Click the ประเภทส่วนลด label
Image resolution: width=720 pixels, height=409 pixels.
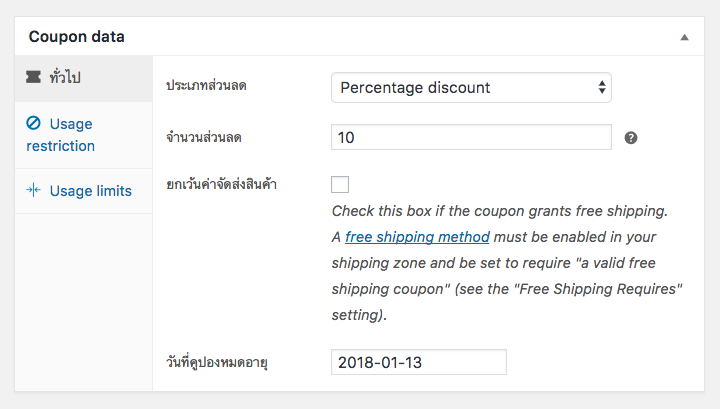(x=206, y=85)
